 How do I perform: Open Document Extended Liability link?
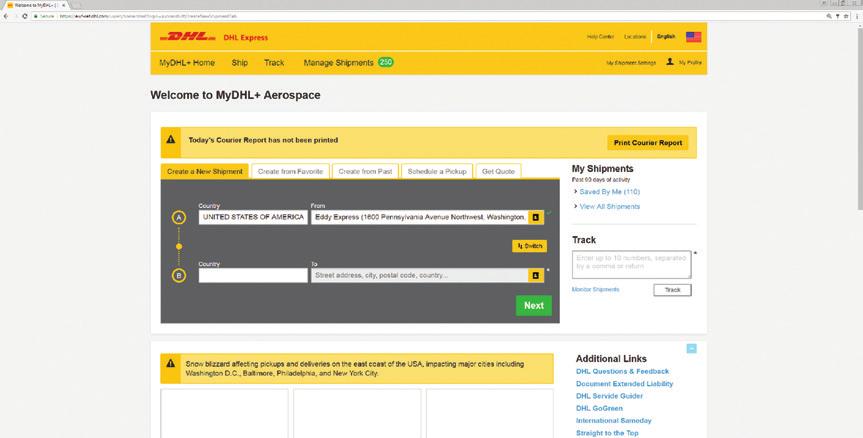click(624, 384)
